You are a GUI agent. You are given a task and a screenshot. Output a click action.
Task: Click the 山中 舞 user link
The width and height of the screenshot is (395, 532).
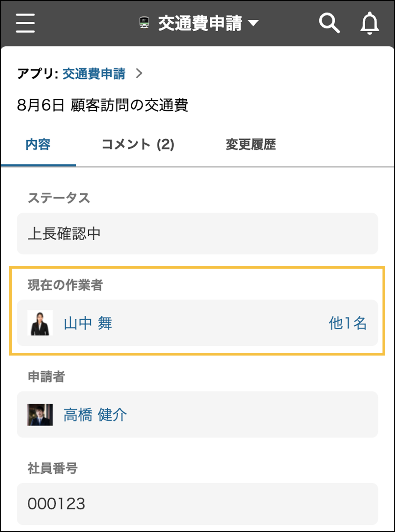[x=88, y=323]
